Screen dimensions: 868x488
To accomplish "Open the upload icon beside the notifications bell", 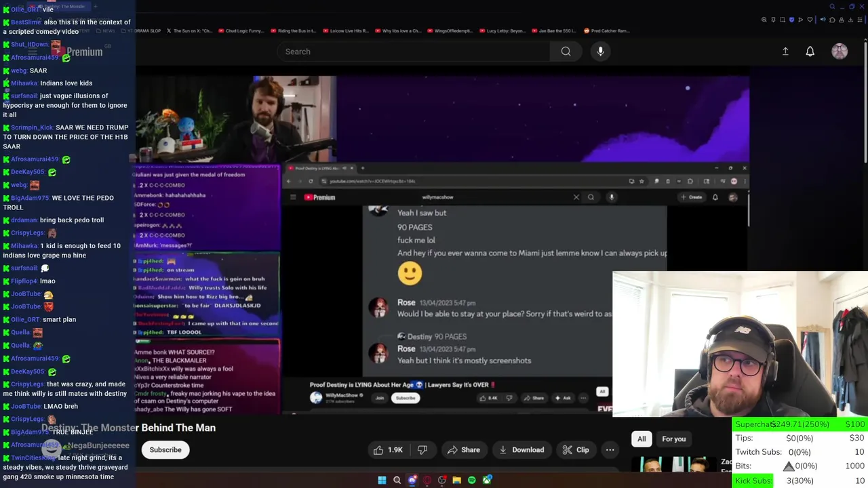I will click(x=785, y=52).
